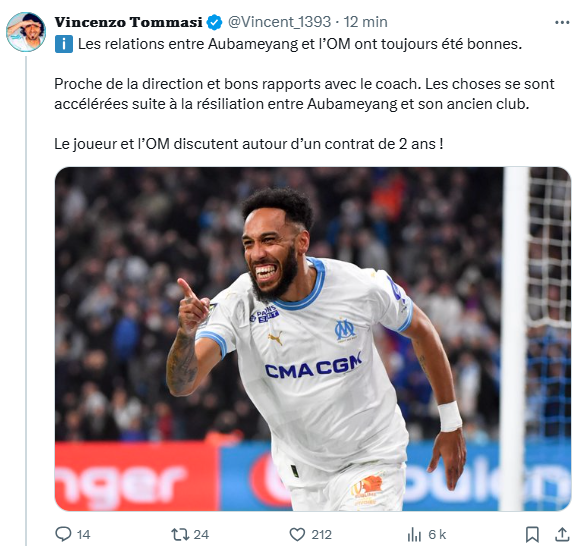Click the blue verified badge
Image resolution: width=575 pixels, height=546 pixels.
pyautogui.click(x=215, y=22)
